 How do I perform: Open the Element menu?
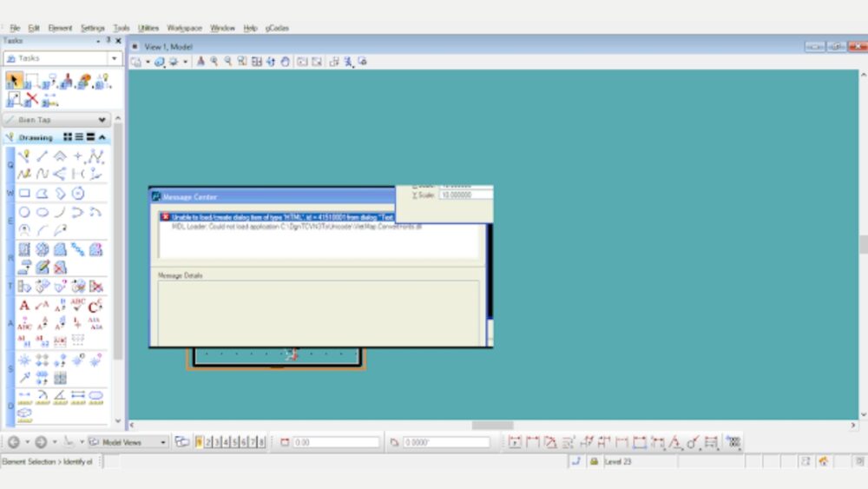[x=60, y=28]
